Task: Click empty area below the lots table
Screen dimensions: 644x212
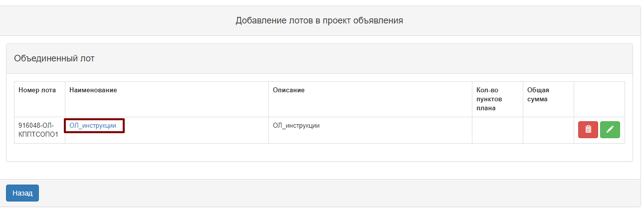Action: pyautogui.click(x=319, y=152)
